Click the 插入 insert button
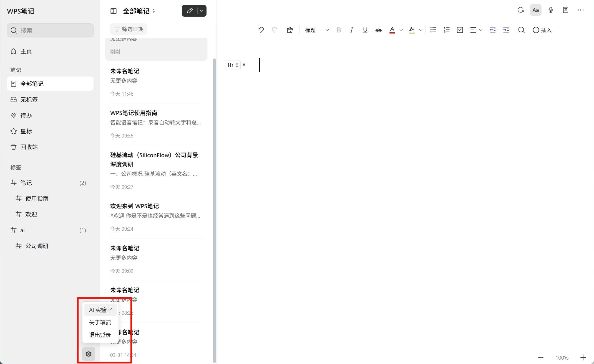The width and height of the screenshot is (594, 364). [542, 30]
